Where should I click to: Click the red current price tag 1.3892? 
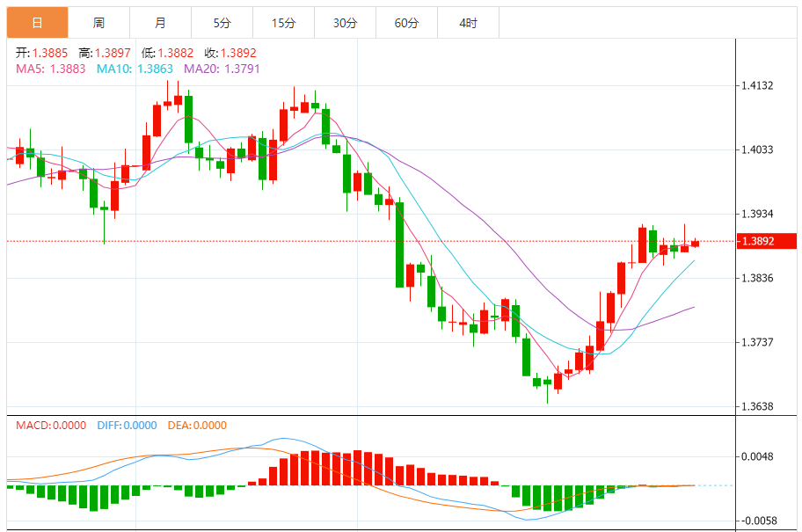coord(757,241)
